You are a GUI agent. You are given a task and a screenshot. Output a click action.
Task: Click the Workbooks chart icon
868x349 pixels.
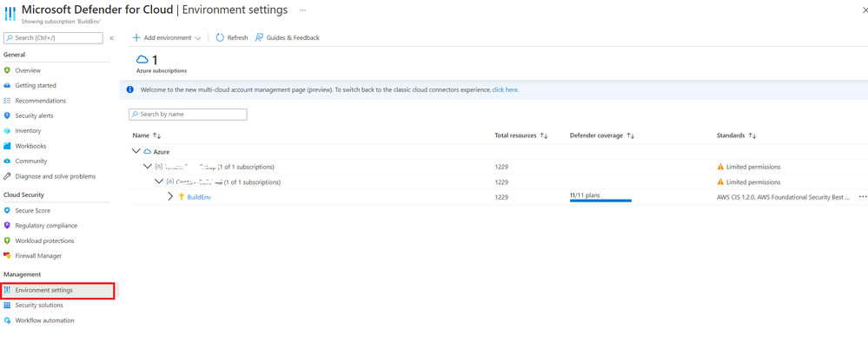click(x=7, y=146)
